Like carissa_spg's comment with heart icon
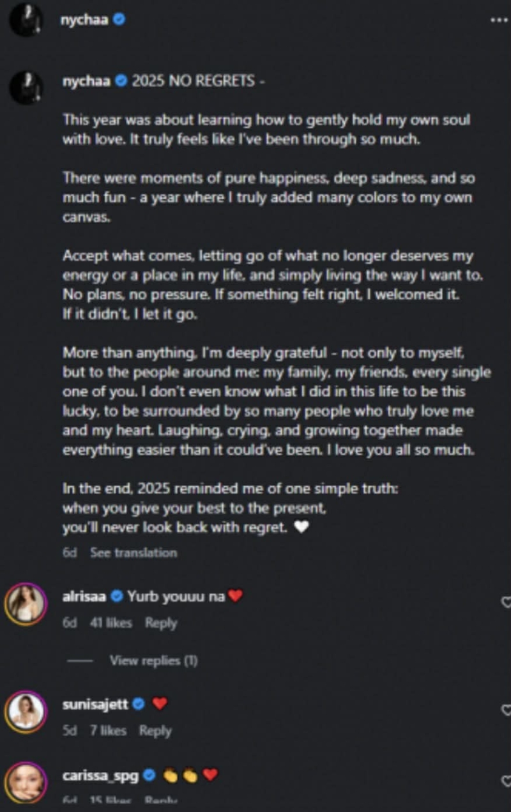 click(506, 781)
